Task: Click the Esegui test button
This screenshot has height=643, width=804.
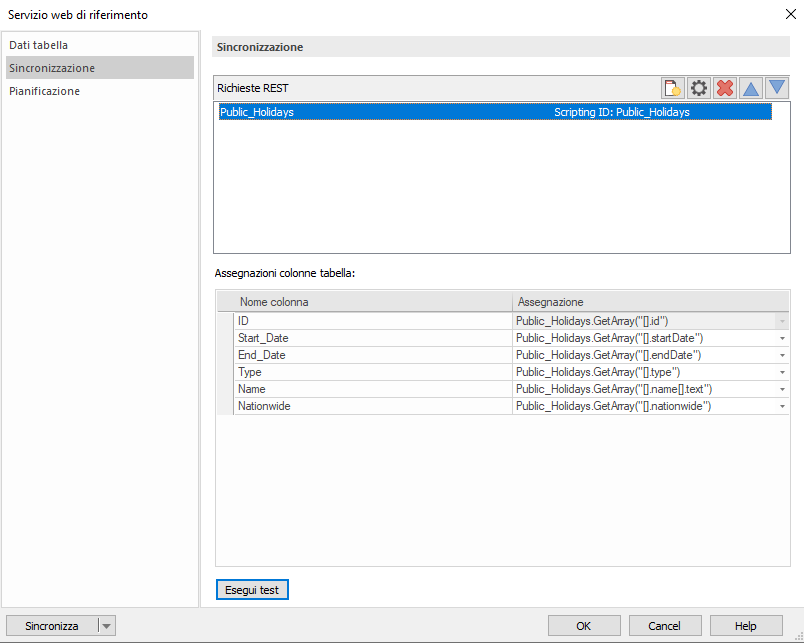Action: [252, 590]
